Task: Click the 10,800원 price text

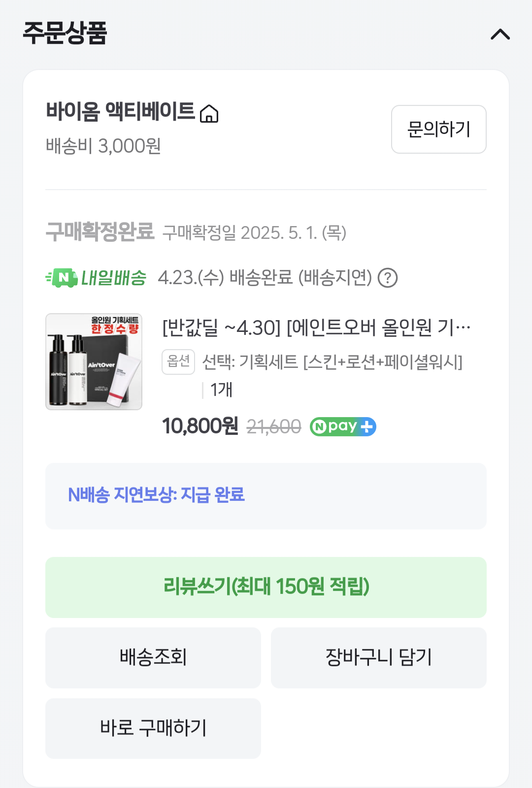Action: 200,426
